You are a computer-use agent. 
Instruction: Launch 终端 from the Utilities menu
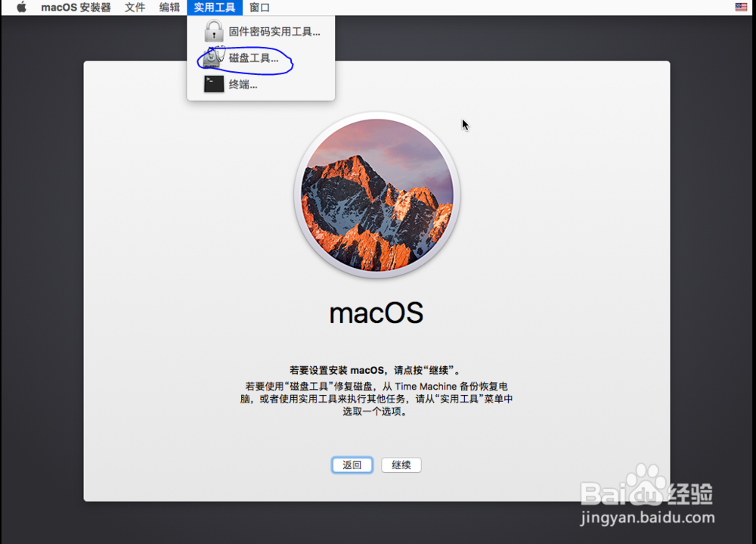click(243, 83)
